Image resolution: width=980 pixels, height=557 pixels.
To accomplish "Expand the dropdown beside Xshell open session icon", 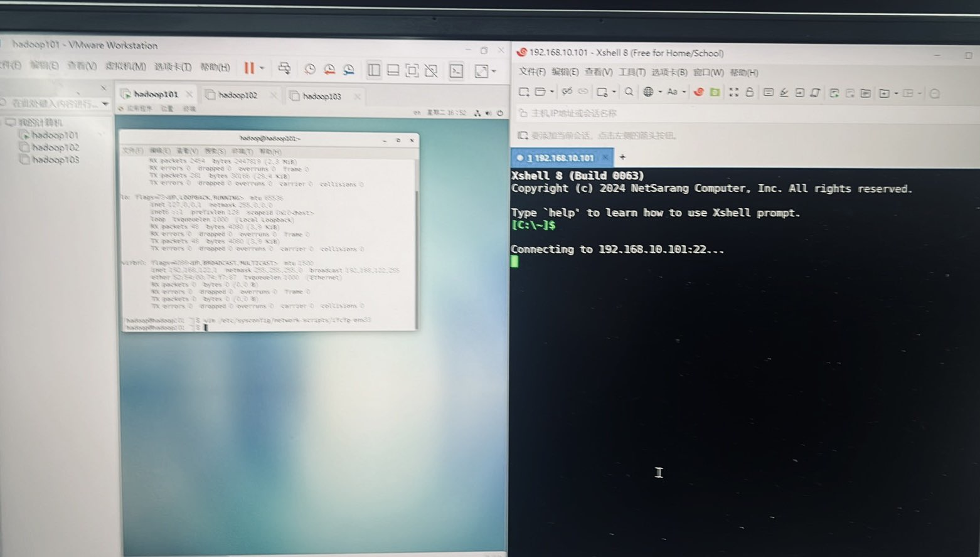I will (551, 92).
